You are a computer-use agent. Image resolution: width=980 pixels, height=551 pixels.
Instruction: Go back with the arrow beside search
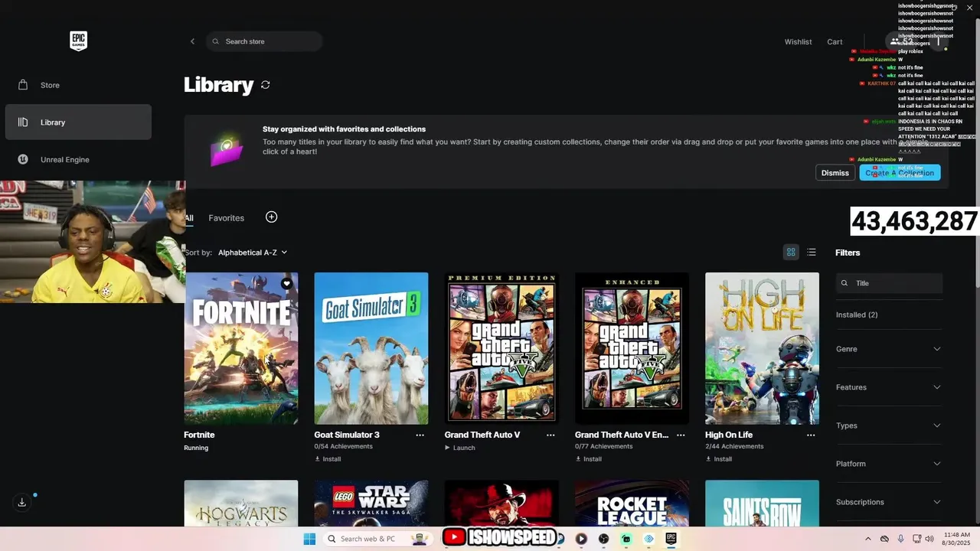(192, 41)
